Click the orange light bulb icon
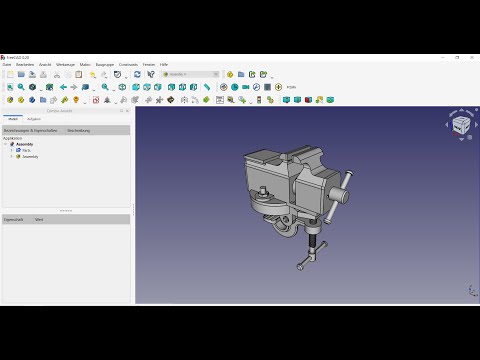The image size is (480, 360). (76, 100)
